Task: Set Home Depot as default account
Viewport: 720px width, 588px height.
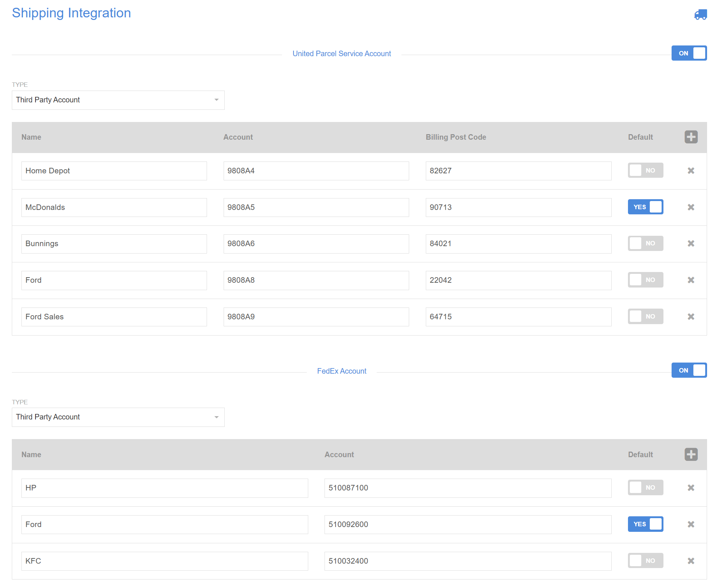Action: 645,170
